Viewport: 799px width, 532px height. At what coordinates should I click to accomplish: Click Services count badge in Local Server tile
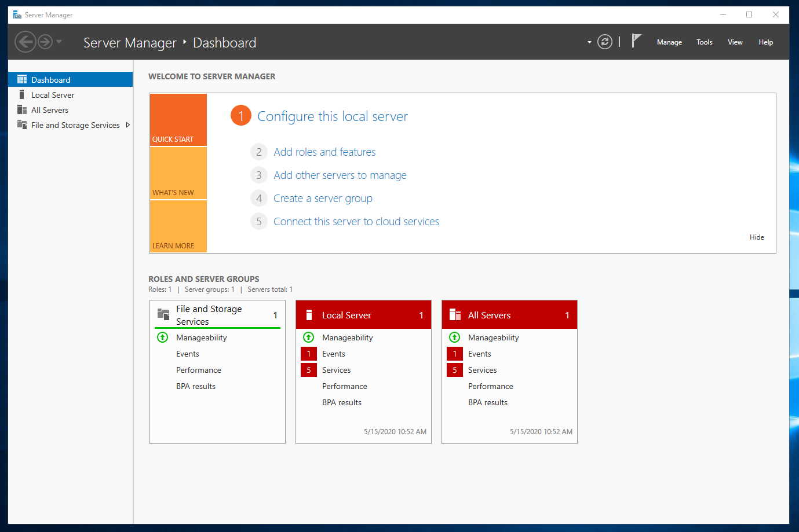pyautogui.click(x=309, y=370)
